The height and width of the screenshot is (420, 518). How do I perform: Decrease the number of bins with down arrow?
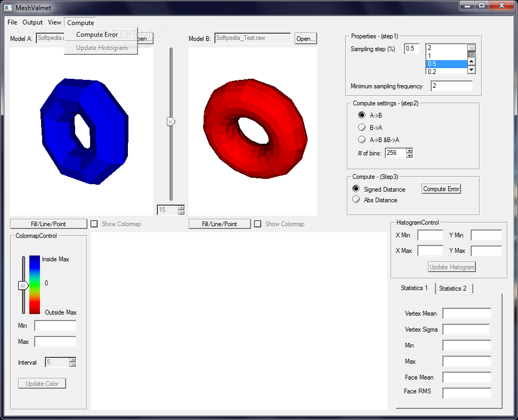(x=409, y=155)
